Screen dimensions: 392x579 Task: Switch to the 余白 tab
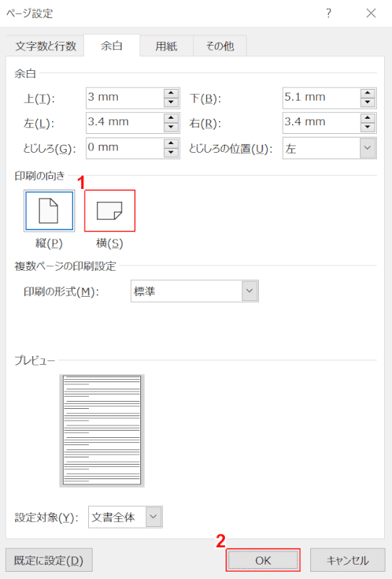point(111,46)
